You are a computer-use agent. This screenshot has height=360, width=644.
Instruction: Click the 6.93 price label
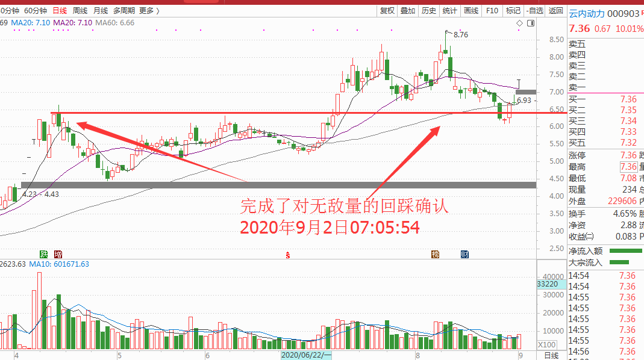click(524, 101)
